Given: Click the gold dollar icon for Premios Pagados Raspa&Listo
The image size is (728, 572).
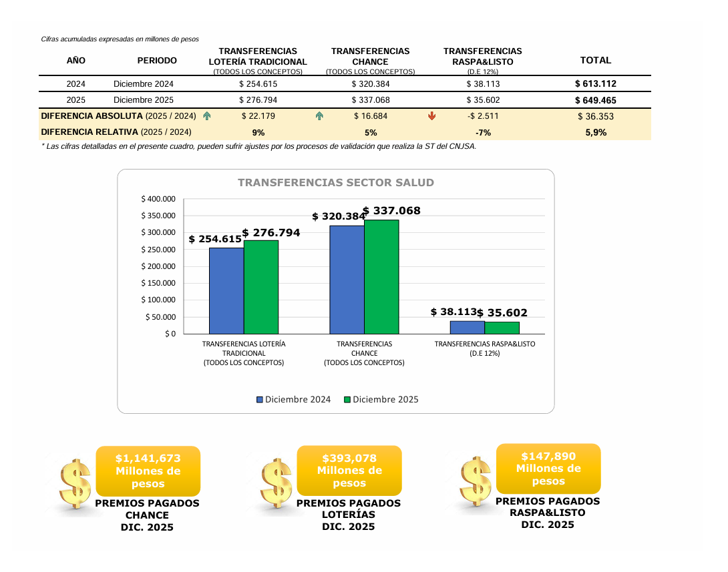Looking at the screenshot, I should (x=476, y=481).
